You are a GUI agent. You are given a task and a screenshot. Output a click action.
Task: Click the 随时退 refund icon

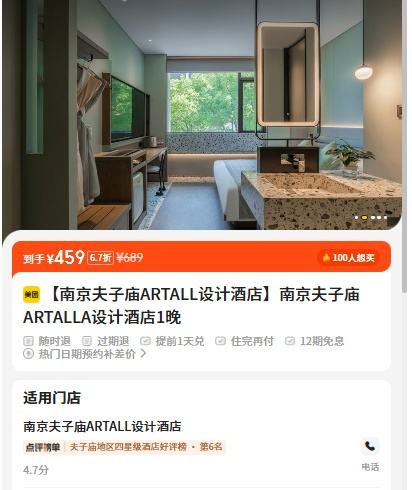[28, 341]
